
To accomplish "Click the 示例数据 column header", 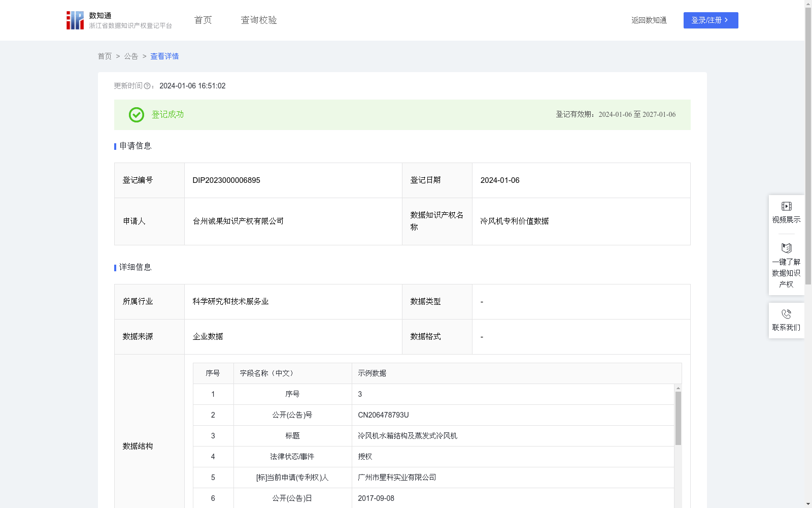I will pos(517,373).
